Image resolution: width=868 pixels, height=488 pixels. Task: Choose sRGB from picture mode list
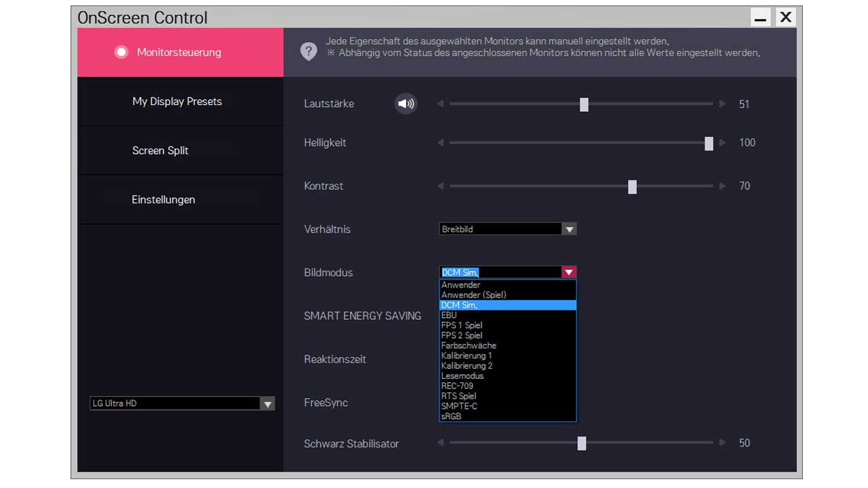[x=452, y=416]
